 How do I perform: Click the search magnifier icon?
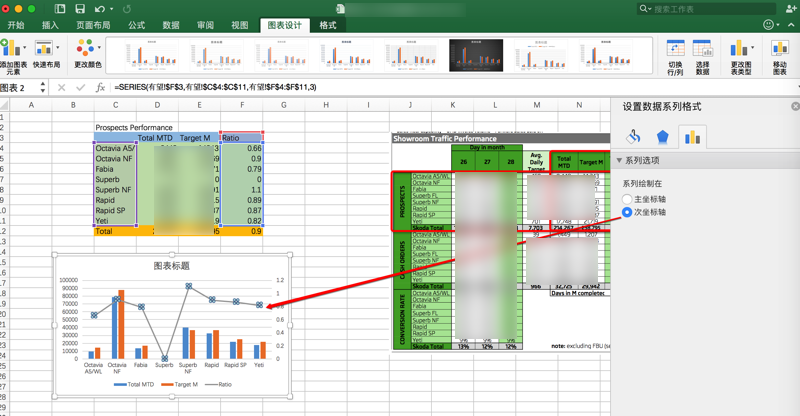(643, 9)
